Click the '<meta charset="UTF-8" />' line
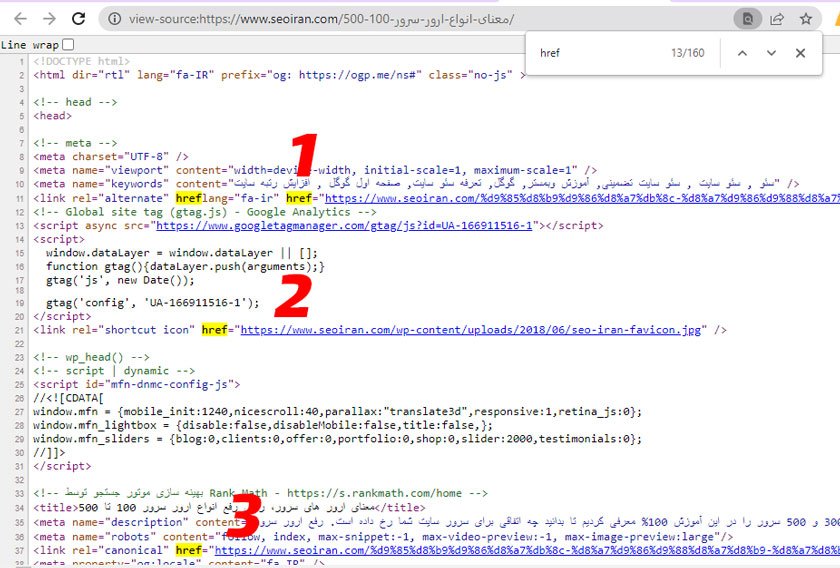840x568 pixels. pos(111,156)
